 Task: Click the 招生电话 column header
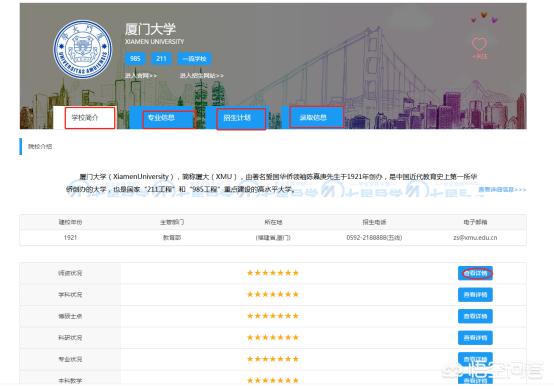coord(374,222)
